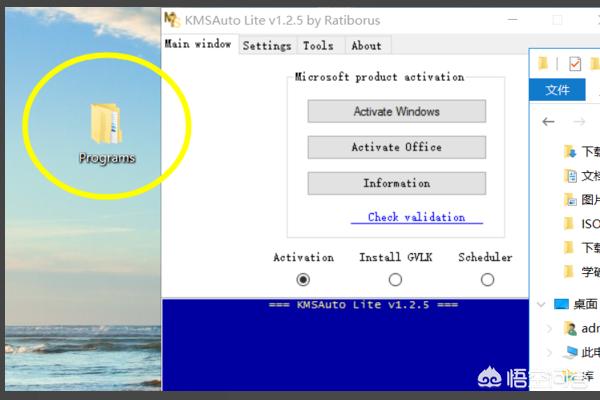Image resolution: width=600 pixels, height=400 pixels.
Task: Expand the adm user node chevron
Action: coord(549,328)
